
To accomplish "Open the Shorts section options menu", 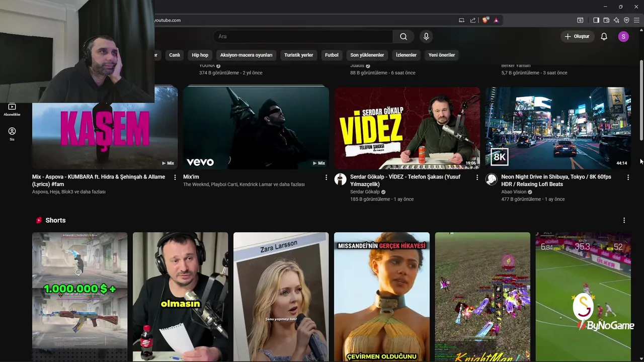I will click(624, 220).
